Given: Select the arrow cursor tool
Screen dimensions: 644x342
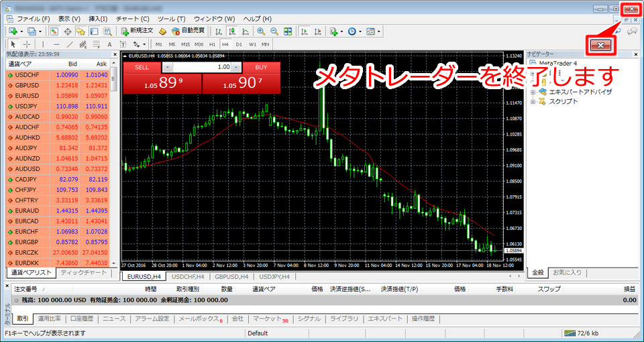Looking at the screenshot, I should 13,44.
